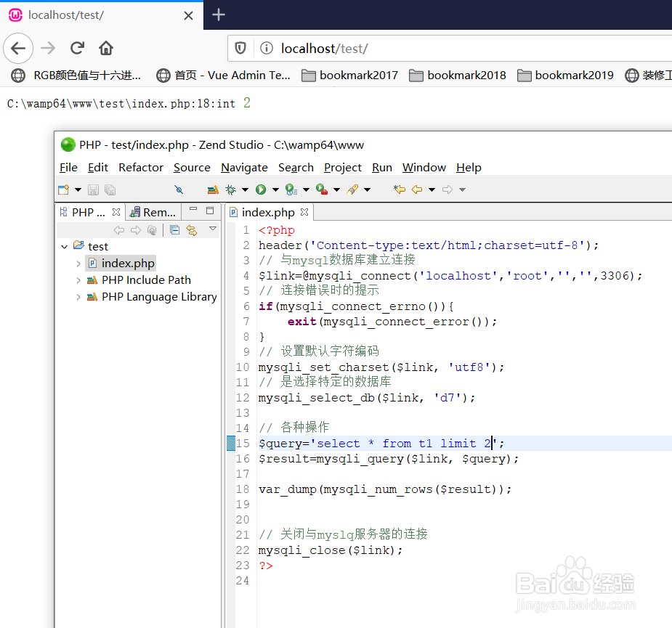Click line 15 marker in editor gutter

click(231, 444)
